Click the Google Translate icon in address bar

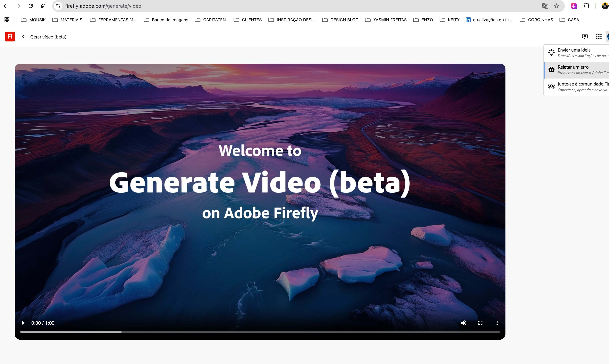(x=545, y=6)
